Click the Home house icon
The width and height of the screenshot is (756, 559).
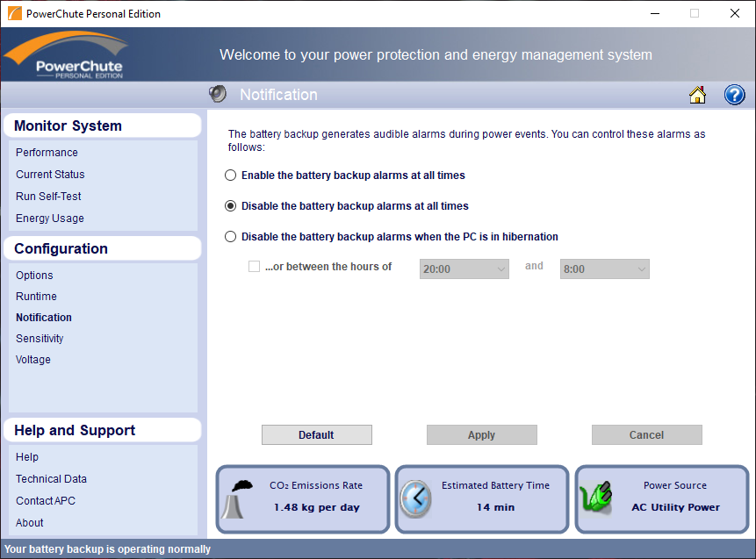point(697,95)
